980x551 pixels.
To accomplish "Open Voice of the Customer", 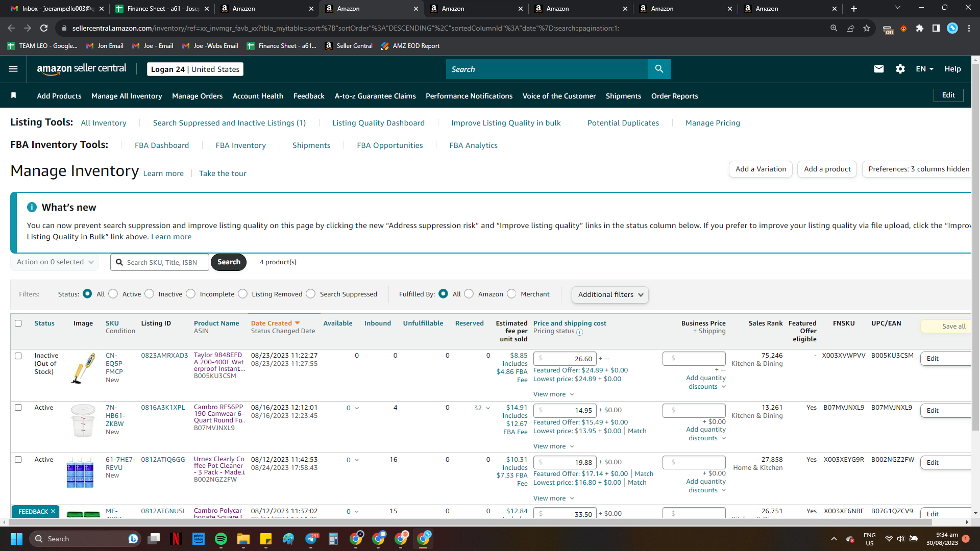I will point(559,96).
